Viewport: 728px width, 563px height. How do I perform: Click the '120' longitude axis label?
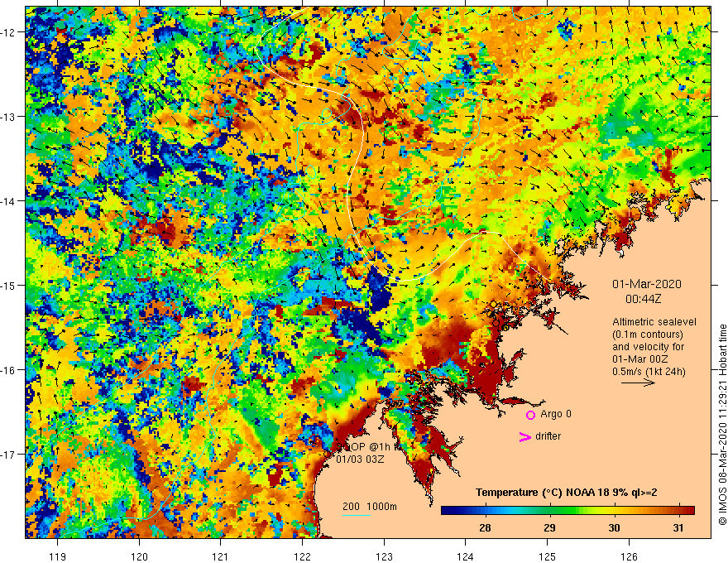(x=139, y=556)
